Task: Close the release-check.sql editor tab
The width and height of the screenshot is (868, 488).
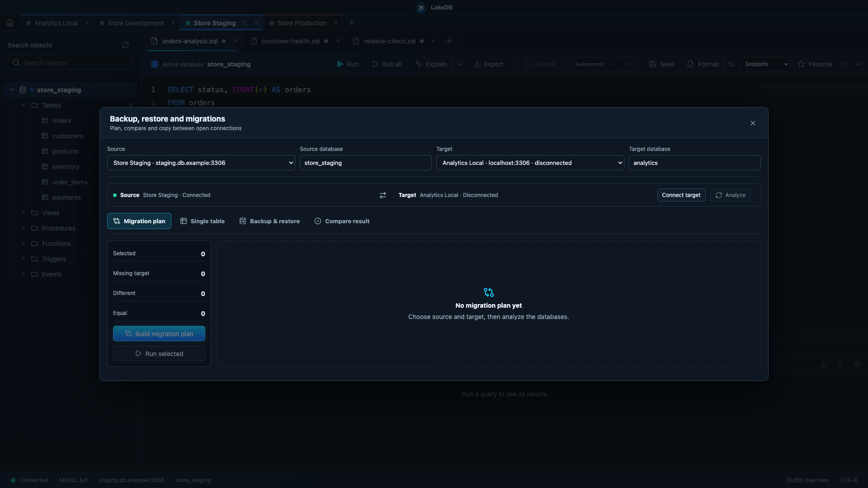Action: coord(433,41)
